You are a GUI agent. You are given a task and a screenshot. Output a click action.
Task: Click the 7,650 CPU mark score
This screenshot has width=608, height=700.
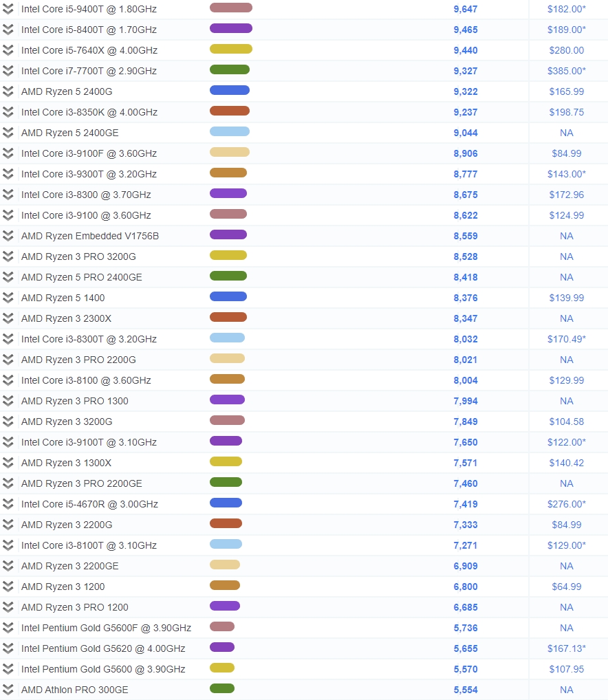(466, 442)
